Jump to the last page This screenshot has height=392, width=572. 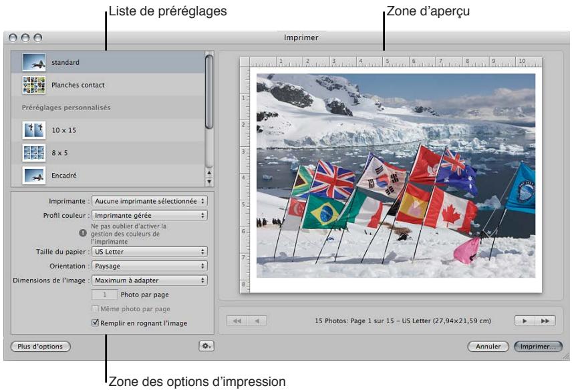coord(545,321)
